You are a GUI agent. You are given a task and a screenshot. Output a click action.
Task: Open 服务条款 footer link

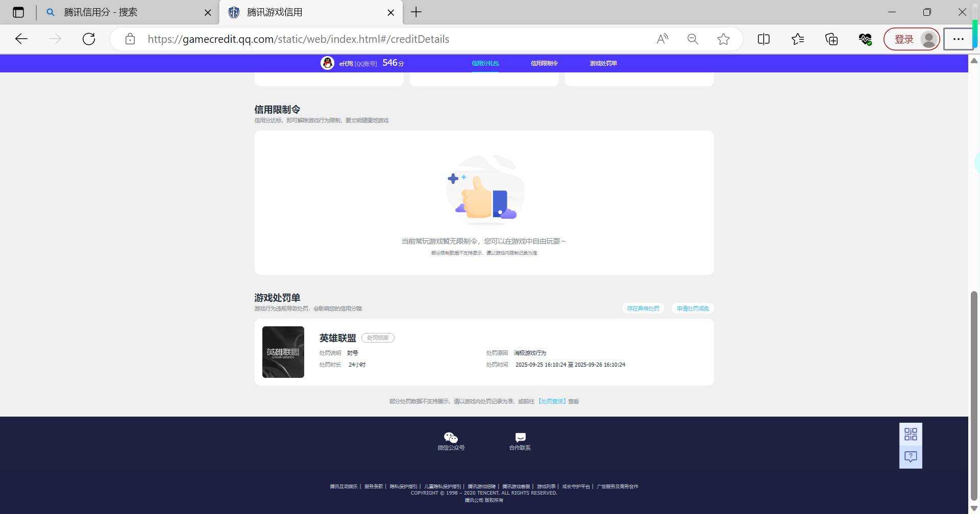click(374, 486)
